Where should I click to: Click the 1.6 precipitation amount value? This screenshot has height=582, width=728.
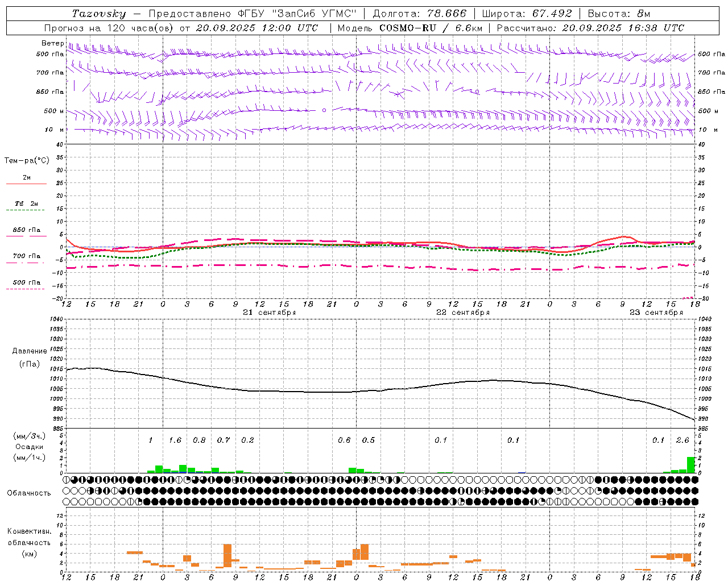click(175, 440)
